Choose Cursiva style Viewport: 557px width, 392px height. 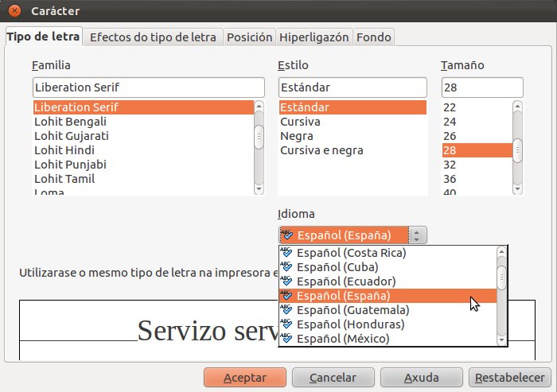coord(353,122)
